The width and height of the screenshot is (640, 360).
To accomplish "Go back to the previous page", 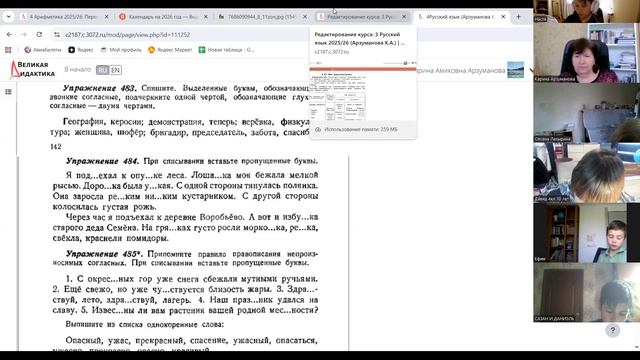I will tap(9, 35).
